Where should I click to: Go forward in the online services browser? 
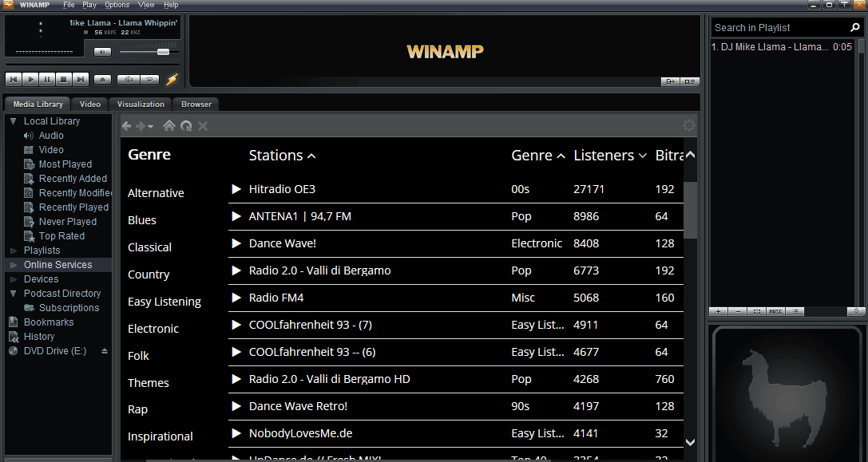click(141, 126)
